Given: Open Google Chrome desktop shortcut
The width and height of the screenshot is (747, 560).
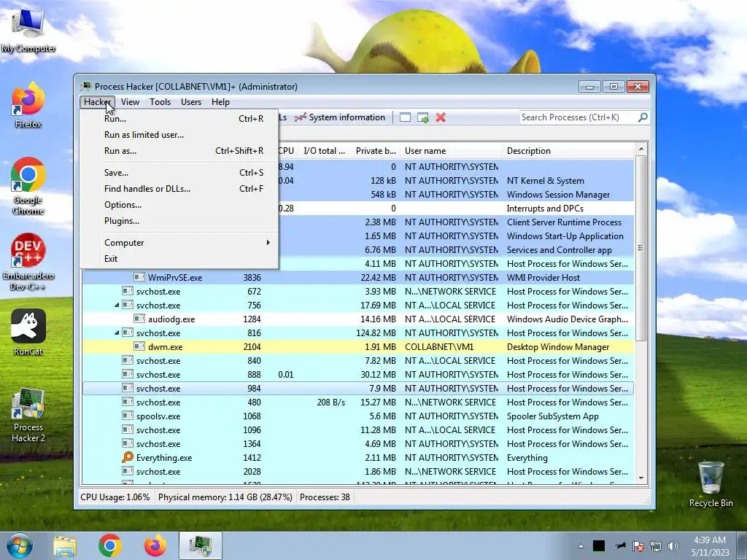Looking at the screenshot, I should (28, 186).
